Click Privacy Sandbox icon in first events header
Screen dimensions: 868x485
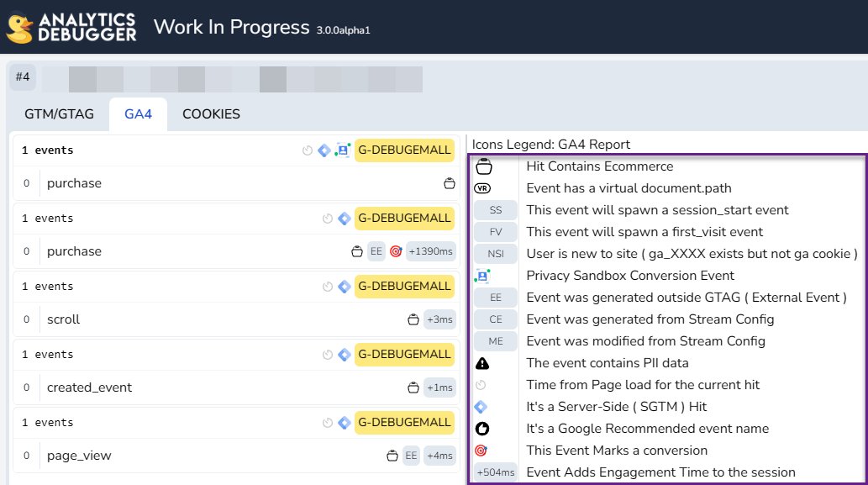(x=342, y=150)
